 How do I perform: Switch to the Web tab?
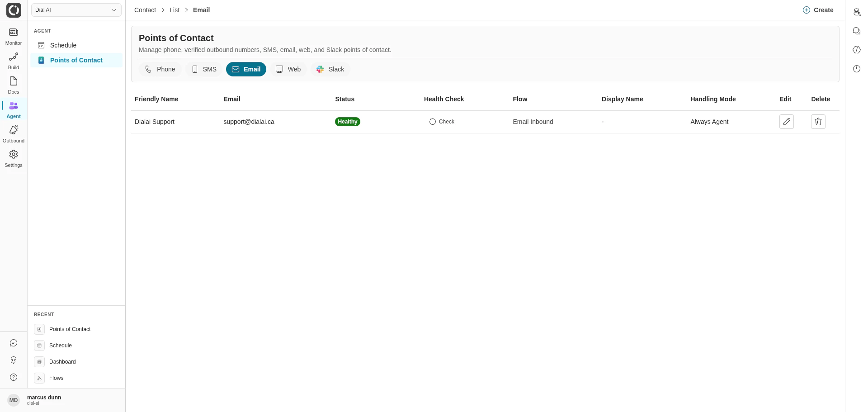click(288, 69)
